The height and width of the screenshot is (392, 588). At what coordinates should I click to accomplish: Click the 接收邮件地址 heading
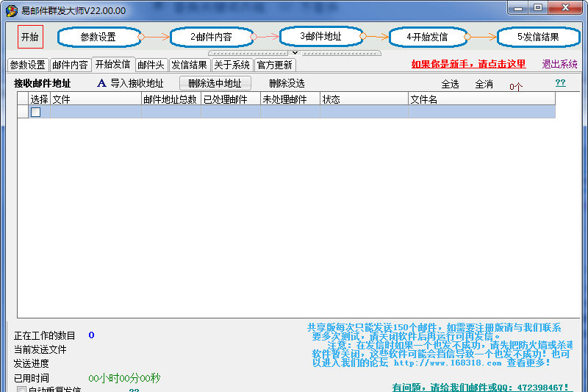[x=43, y=83]
